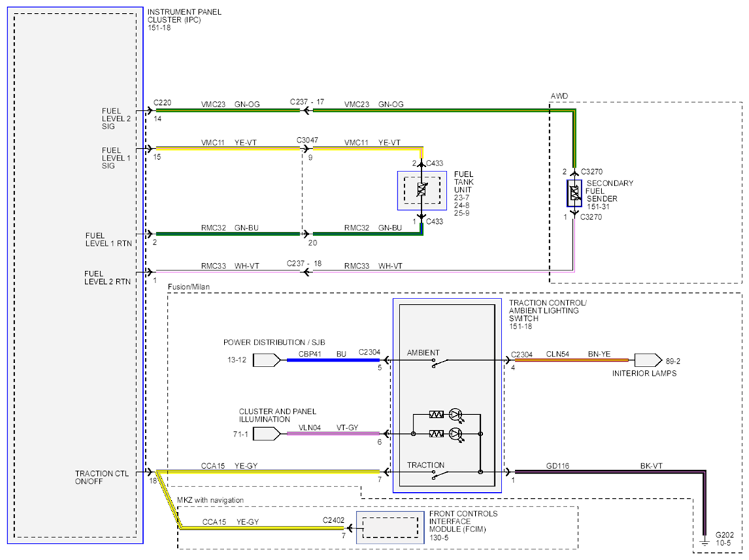Click the INTERIOR LAMPS label
Screen dimensions: 749x560
coord(644,373)
